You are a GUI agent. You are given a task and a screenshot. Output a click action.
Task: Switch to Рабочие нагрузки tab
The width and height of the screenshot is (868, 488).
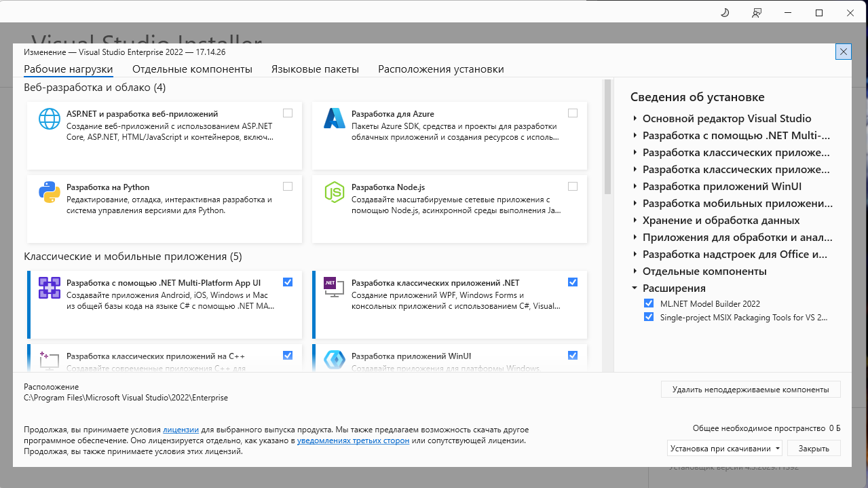[x=69, y=69]
